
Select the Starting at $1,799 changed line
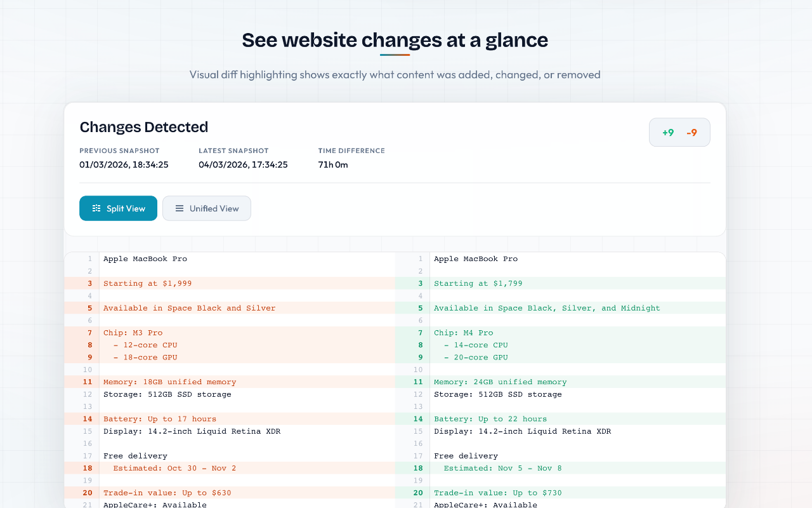point(478,283)
